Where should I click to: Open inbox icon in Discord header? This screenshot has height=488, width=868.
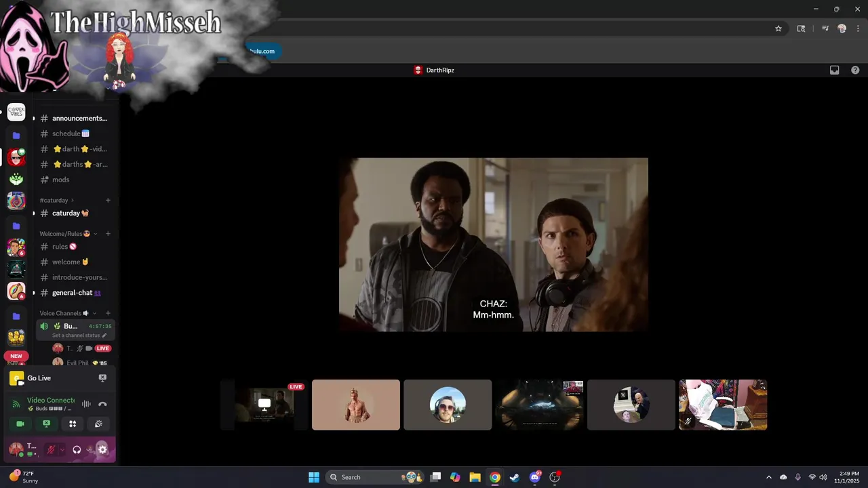click(835, 70)
